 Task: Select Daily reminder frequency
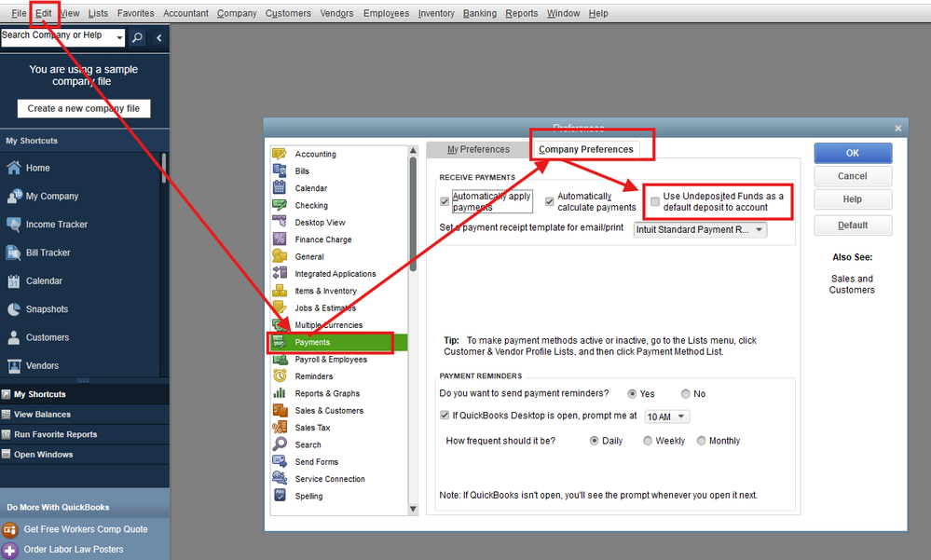594,441
